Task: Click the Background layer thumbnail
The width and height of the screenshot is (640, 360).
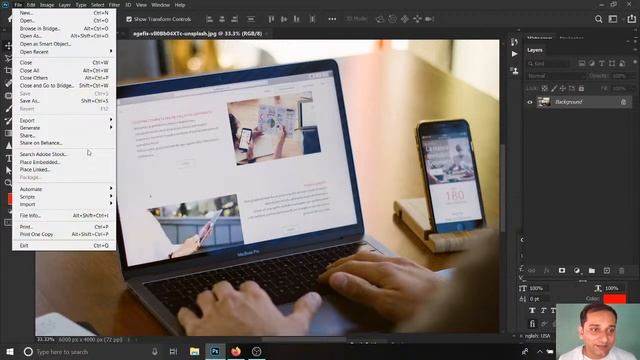Action: pyautogui.click(x=543, y=102)
